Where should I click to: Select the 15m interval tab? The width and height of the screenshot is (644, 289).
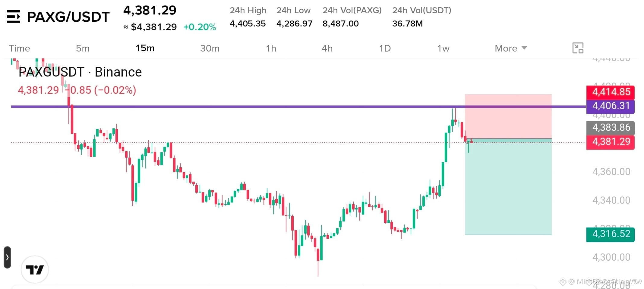click(x=145, y=48)
